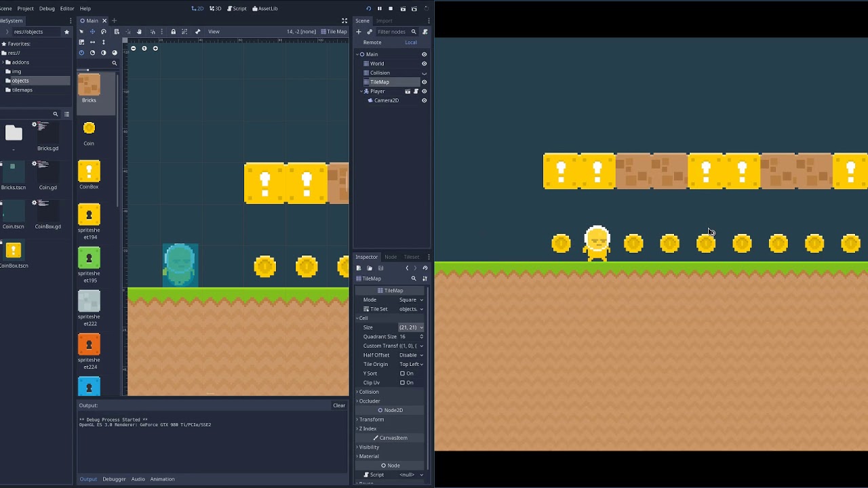Viewport: 868px width, 488px height.
Task: Choose the Rotate Mode tool
Action: (x=103, y=32)
